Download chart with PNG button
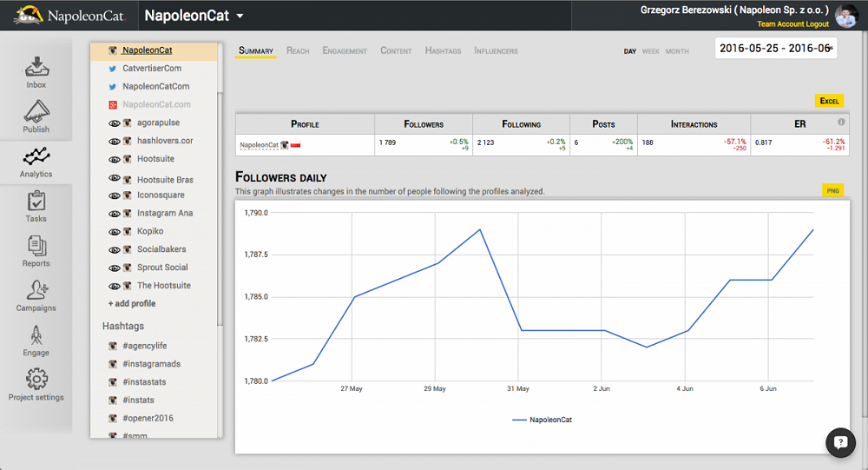This screenshot has height=470, width=868. (x=832, y=190)
